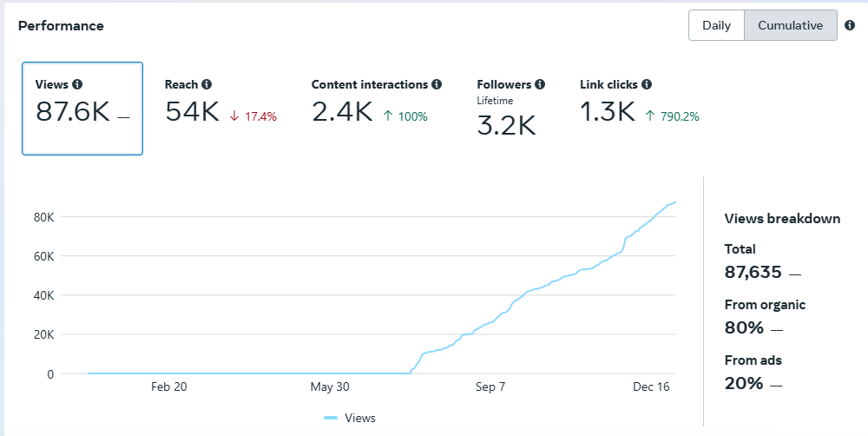Switch chart to Daily view
This screenshot has height=436, width=868.
pyautogui.click(x=716, y=25)
